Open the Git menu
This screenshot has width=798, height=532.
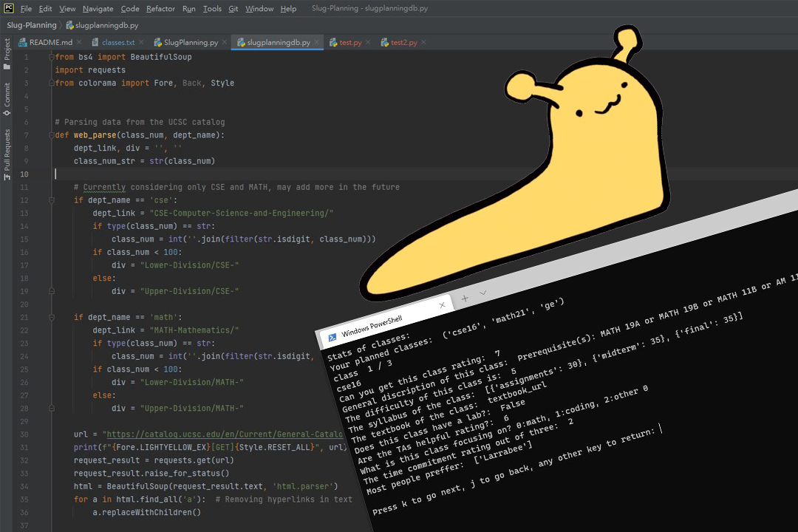pyautogui.click(x=233, y=9)
